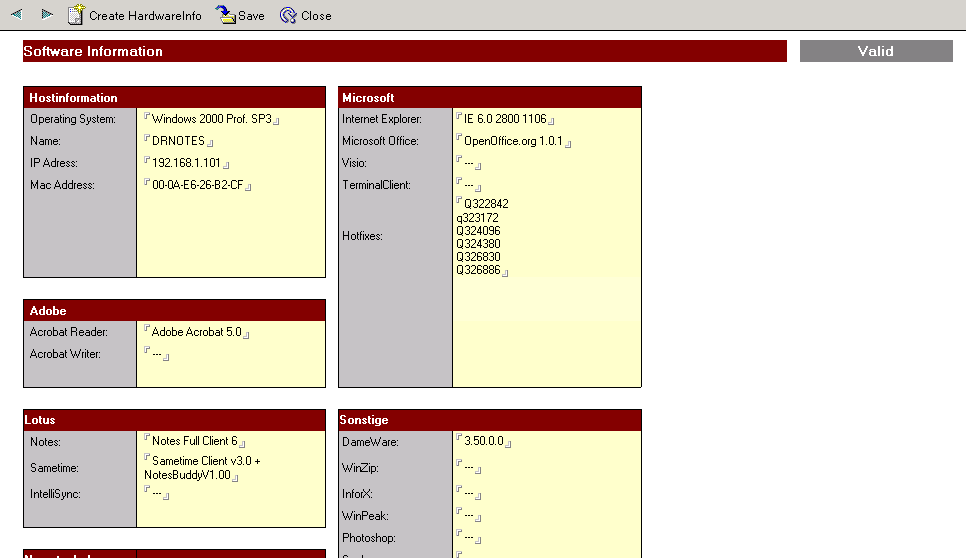Click hotfix entry Q324380
The width and height of the screenshot is (966, 558).
click(478, 244)
